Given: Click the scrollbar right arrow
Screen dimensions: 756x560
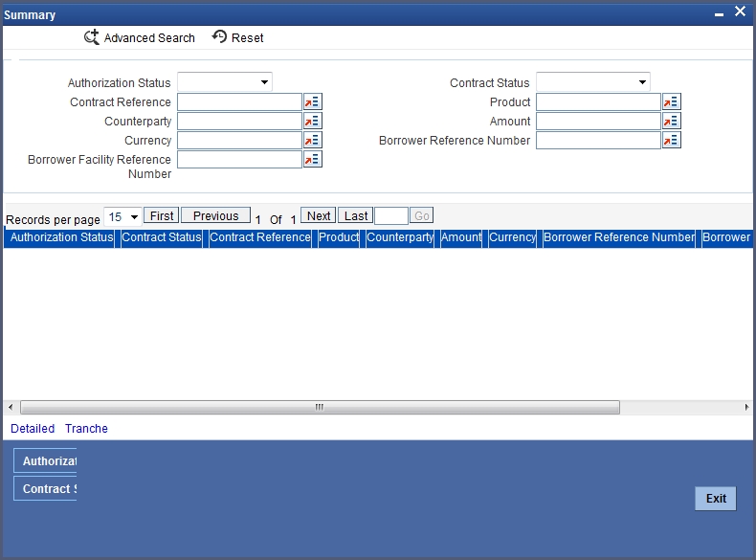Looking at the screenshot, I should point(746,407).
